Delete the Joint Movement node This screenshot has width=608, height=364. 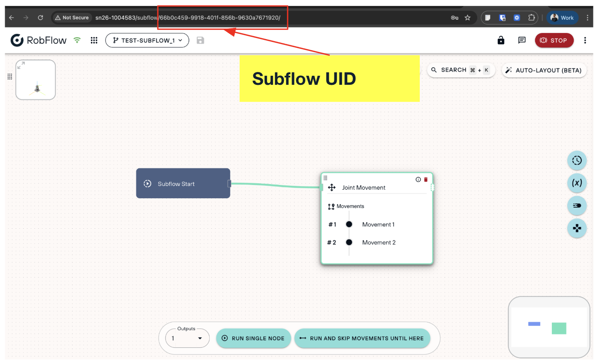point(426,179)
